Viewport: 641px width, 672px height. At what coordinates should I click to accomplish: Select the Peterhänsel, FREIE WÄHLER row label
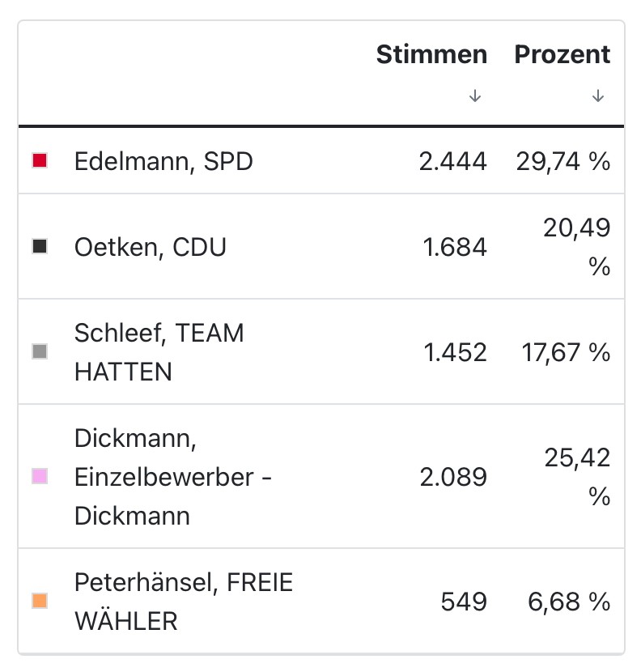(184, 602)
